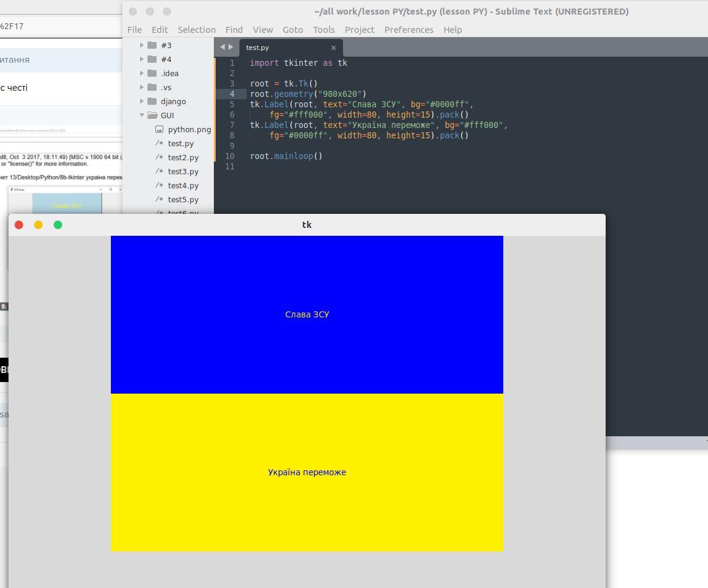Click the previous tab arrow in tab bar
This screenshot has width=708, height=588.
222,47
